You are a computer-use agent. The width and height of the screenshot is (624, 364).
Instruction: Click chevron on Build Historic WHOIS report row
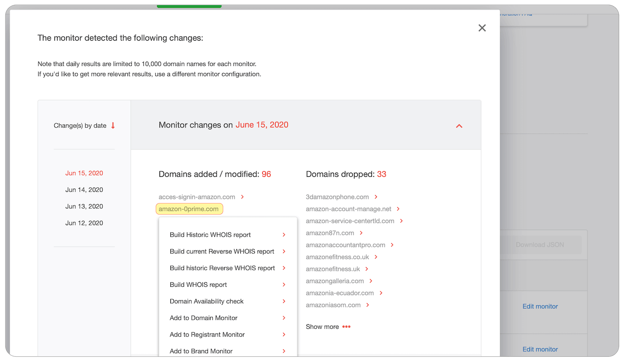click(x=284, y=235)
